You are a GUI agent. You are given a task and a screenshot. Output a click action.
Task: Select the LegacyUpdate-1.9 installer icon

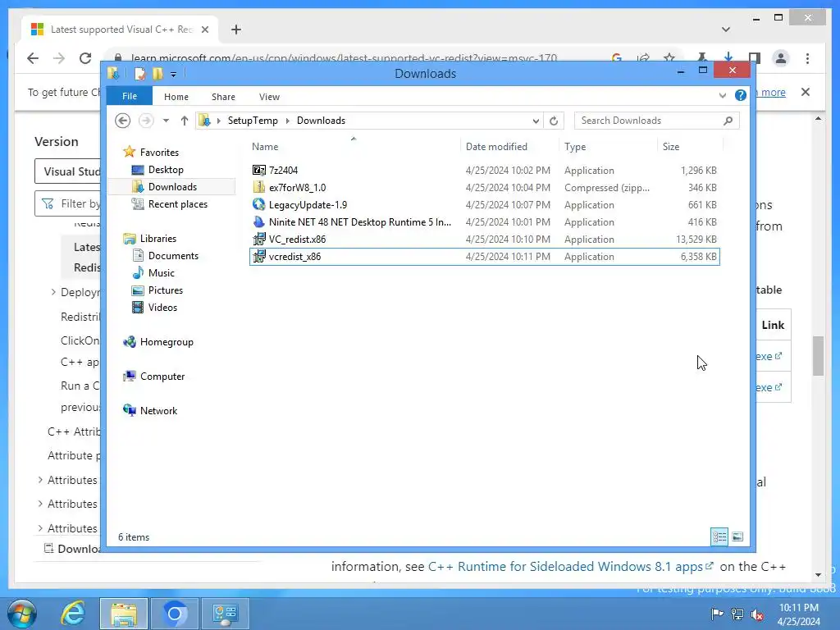[258, 204]
